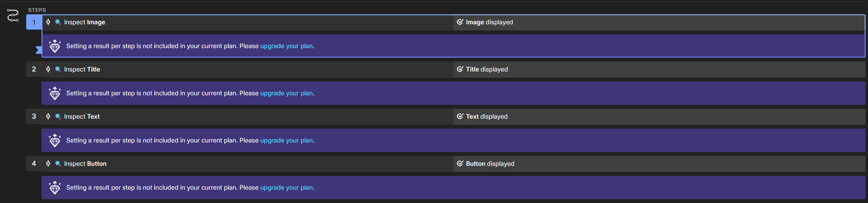Open upgrade your plan link under step 4

287,188
